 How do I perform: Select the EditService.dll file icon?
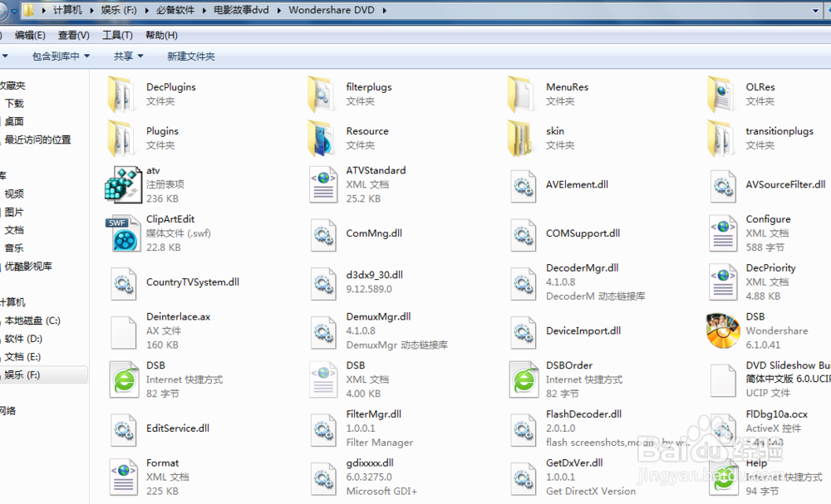[124, 429]
